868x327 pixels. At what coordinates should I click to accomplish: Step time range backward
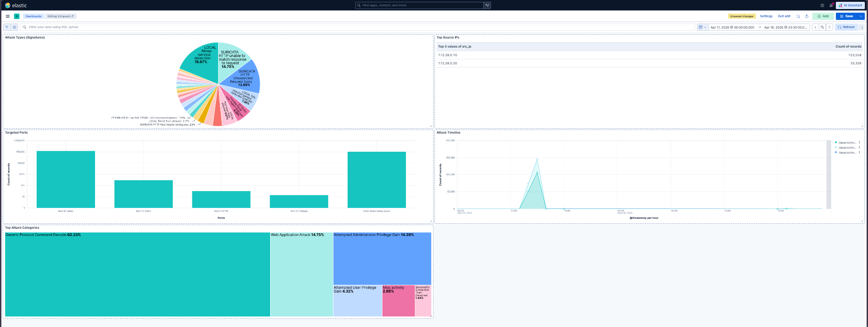click(816, 27)
